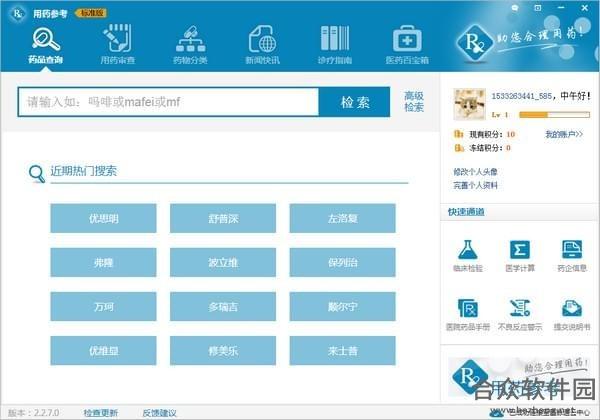Search hot keyword 舒普深

click(x=223, y=218)
